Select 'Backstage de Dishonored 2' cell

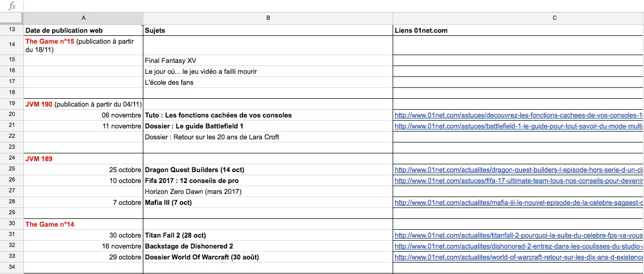coord(268,246)
